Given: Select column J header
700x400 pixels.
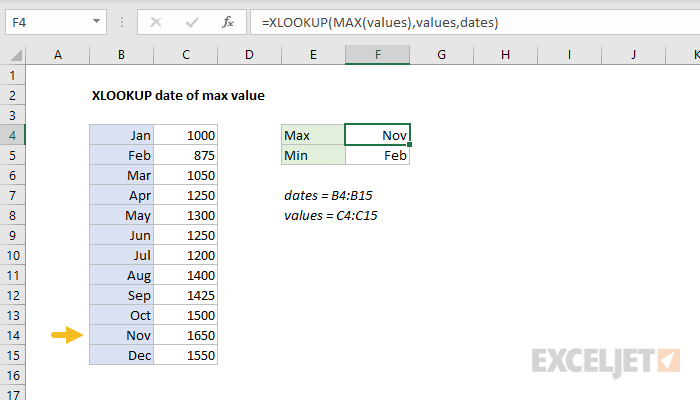Looking at the screenshot, I should point(633,55).
